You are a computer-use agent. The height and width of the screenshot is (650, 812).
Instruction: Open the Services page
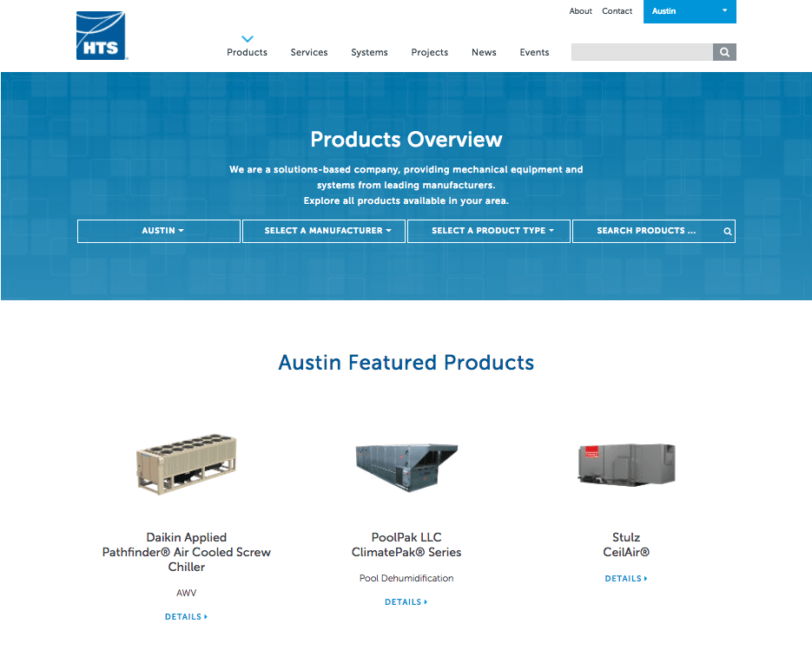(308, 52)
